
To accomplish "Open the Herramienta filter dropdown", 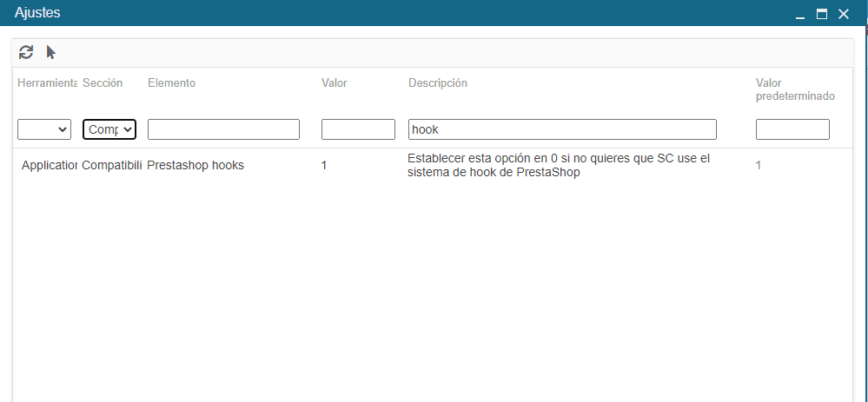I will (43, 129).
